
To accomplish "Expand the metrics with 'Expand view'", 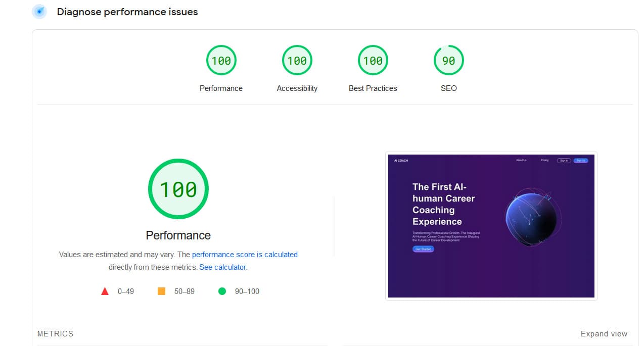I will pyautogui.click(x=604, y=334).
